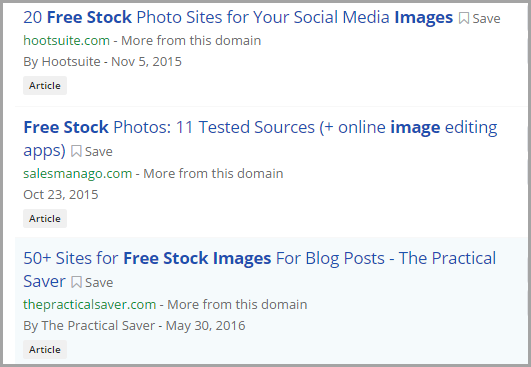Click Save bookmark for Practical Saver article
The width and height of the screenshot is (531, 367).
click(92, 282)
